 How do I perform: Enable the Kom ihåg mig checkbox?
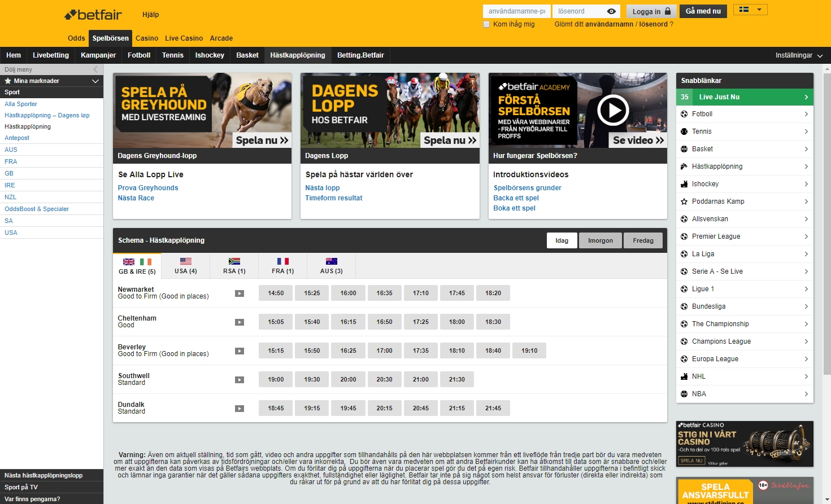(x=486, y=24)
